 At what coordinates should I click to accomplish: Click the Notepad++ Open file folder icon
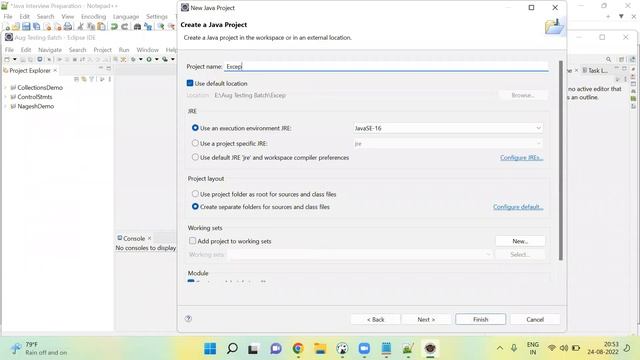[x=16, y=27]
